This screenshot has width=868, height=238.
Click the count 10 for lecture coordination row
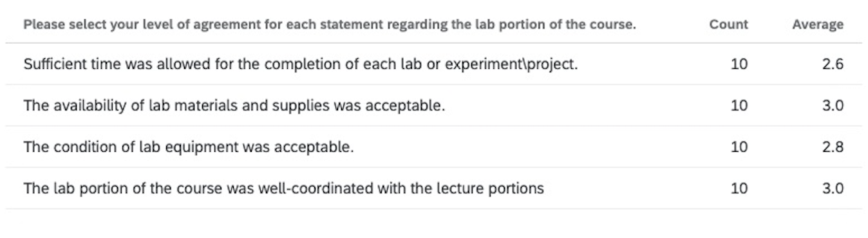tap(739, 188)
